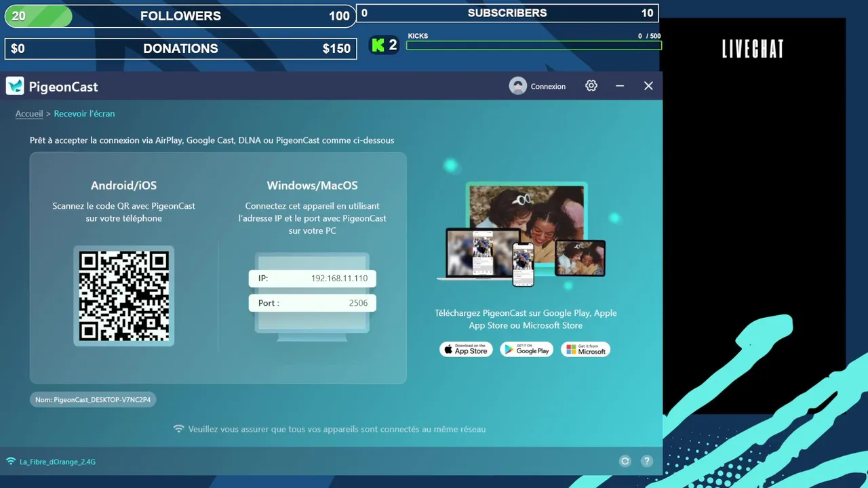868x488 pixels.
Task: Click the Subscribers goal bar
Action: coord(508,13)
